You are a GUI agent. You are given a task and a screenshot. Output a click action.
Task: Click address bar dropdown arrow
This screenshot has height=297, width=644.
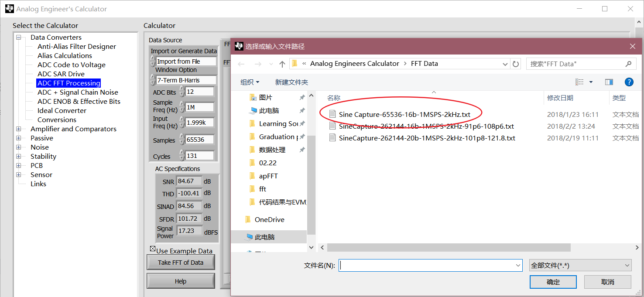pos(505,64)
